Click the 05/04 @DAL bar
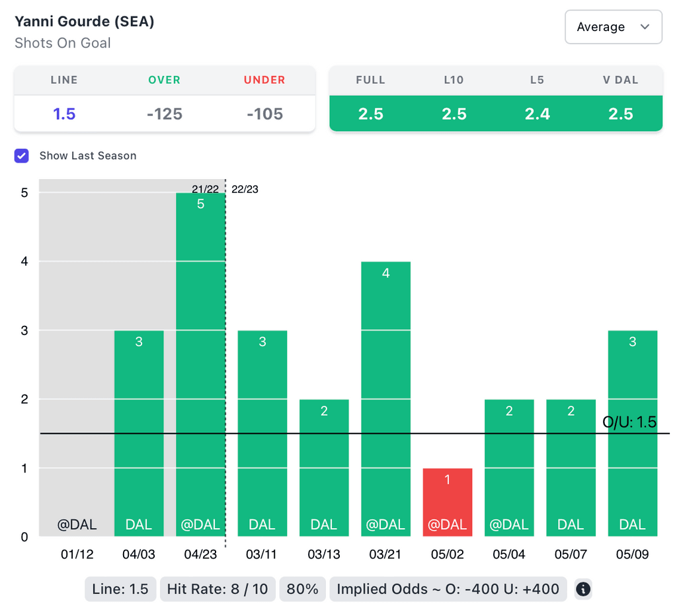 coord(509,468)
